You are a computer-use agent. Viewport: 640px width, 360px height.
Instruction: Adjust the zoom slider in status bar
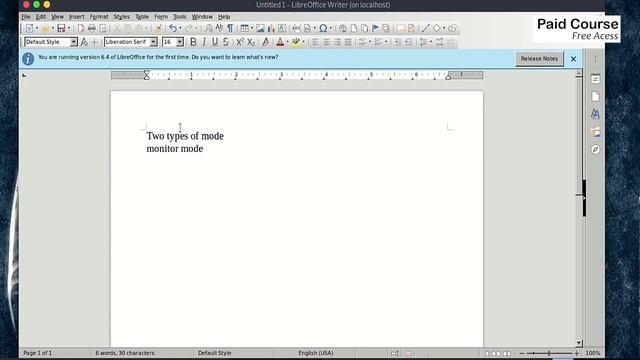coord(549,353)
